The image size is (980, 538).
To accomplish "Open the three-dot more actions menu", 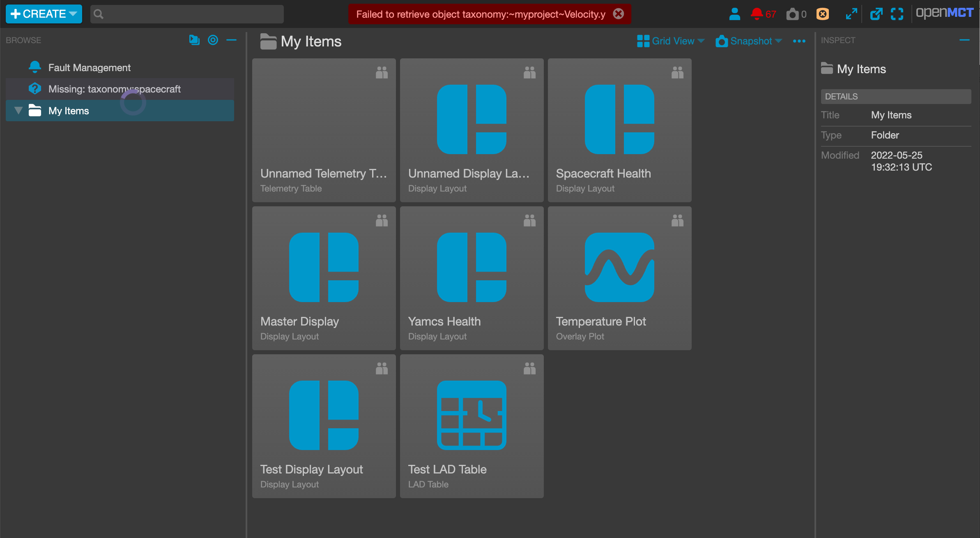I will tap(799, 41).
